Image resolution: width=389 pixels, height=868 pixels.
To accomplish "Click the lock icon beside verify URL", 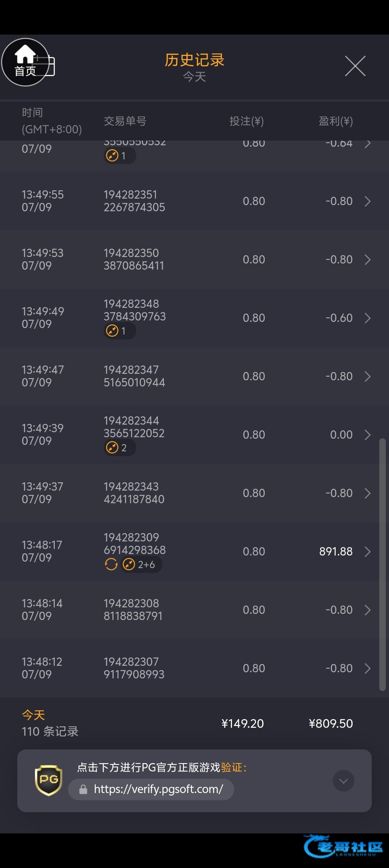I will coord(83,789).
